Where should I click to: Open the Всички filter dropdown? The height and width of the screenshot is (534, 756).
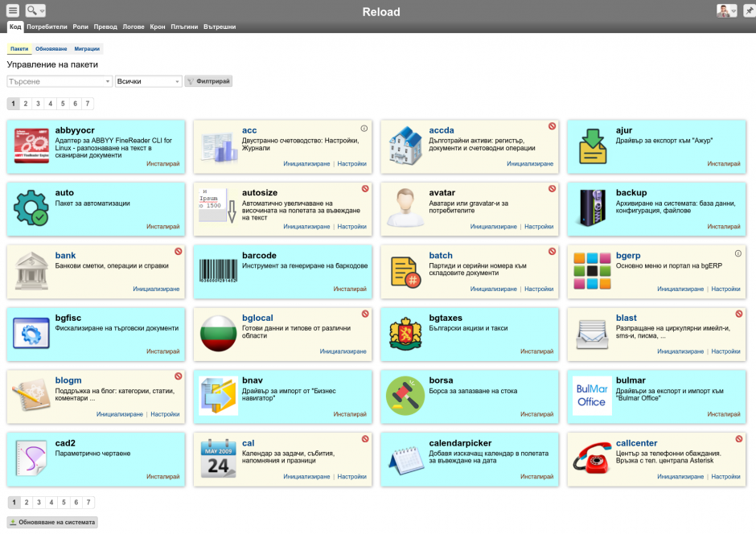pyautogui.click(x=178, y=81)
